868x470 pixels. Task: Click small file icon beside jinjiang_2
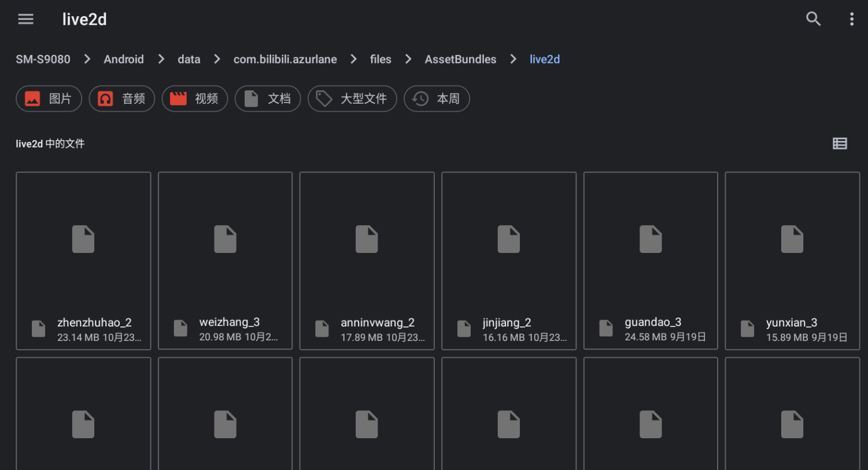point(464,329)
